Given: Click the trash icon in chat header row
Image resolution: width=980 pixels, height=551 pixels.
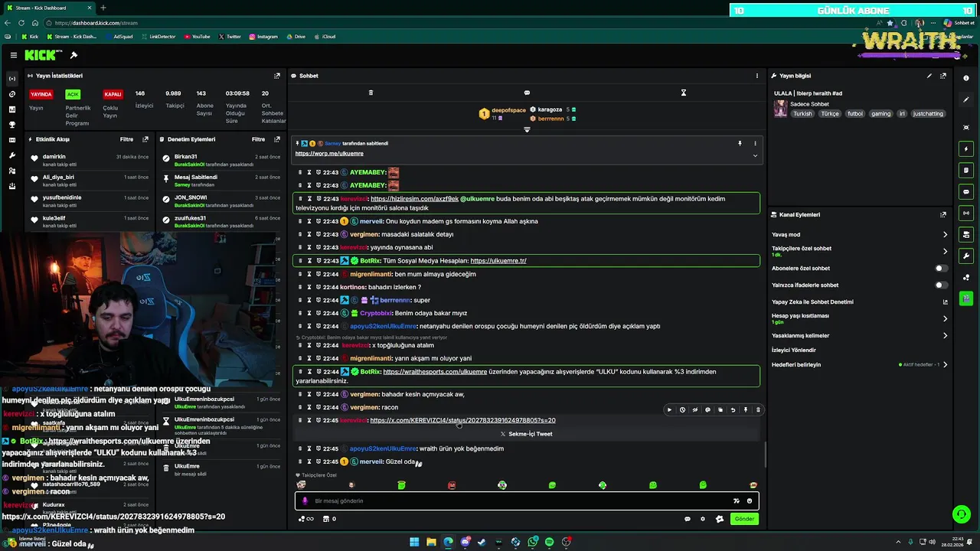Looking at the screenshot, I should (x=371, y=93).
